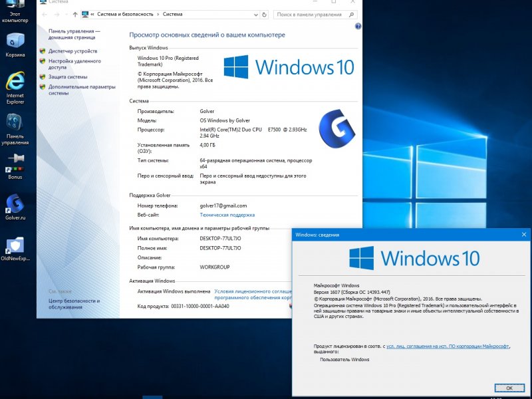Click shield icon beside Настройка удаленного доступа
The height and width of the screenshot is (399, 532).
(43, 61)
